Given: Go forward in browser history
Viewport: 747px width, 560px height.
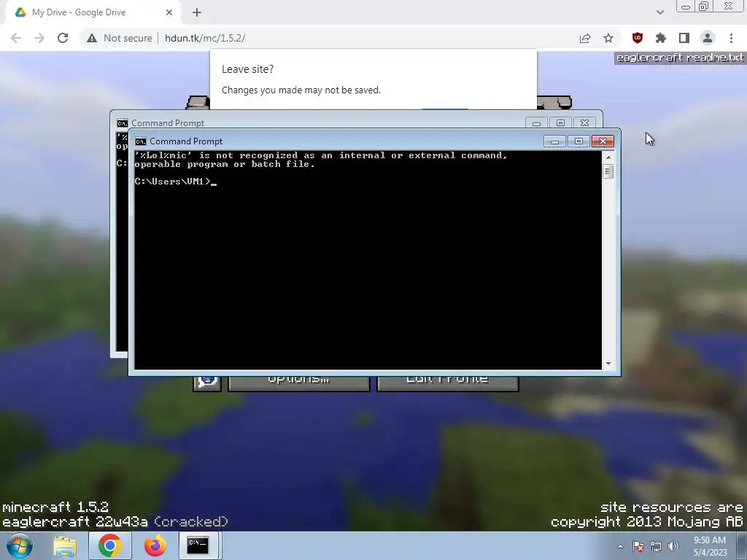Looking at the screenshot, I should [39, 38].
